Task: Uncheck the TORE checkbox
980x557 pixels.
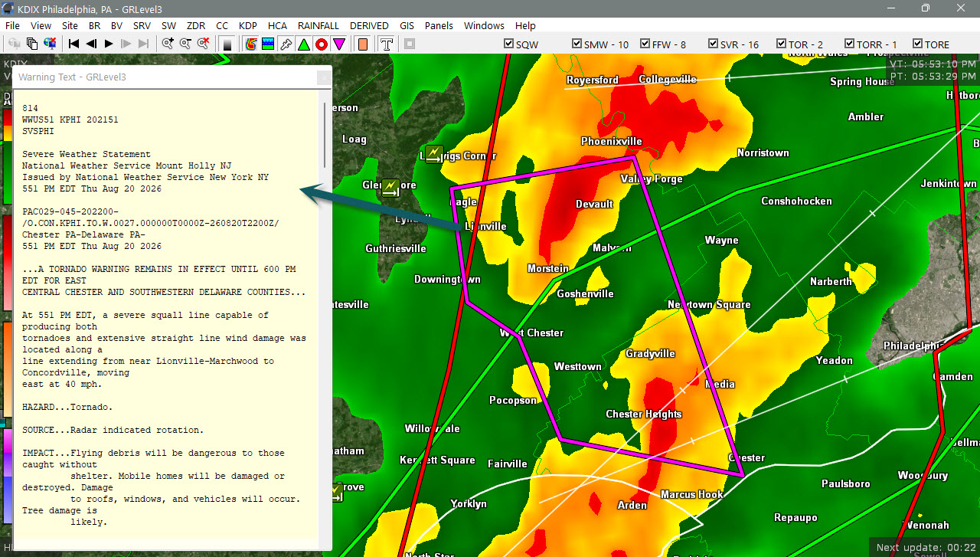Action: 917,44
